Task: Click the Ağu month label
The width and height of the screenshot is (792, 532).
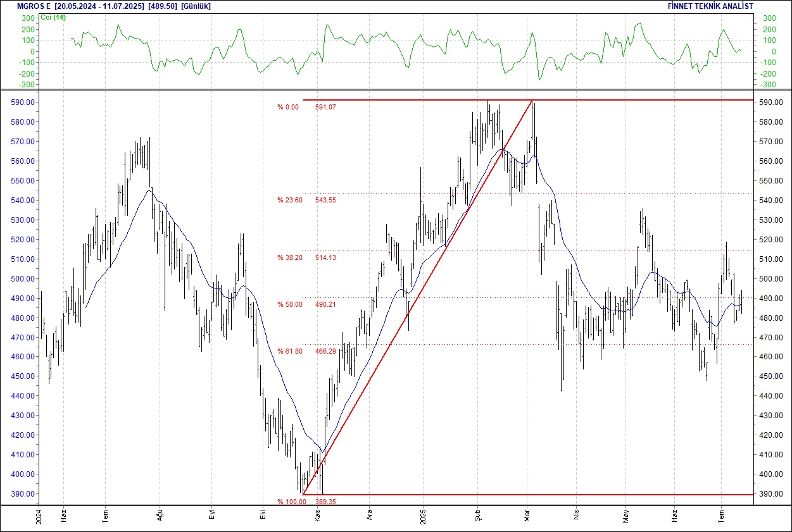Action: coord(160,515)
